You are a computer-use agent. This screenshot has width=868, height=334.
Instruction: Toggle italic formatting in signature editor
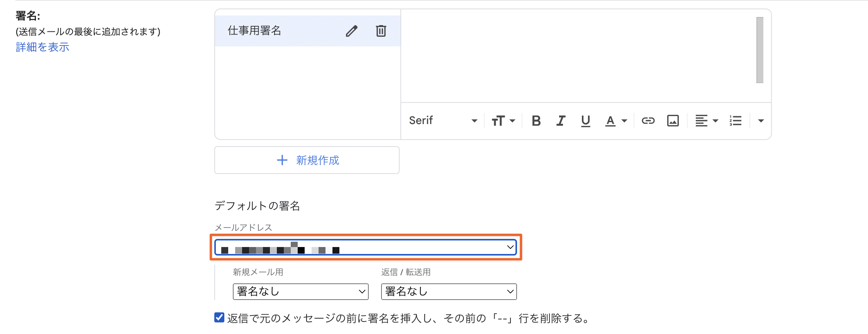pos(561,121)
